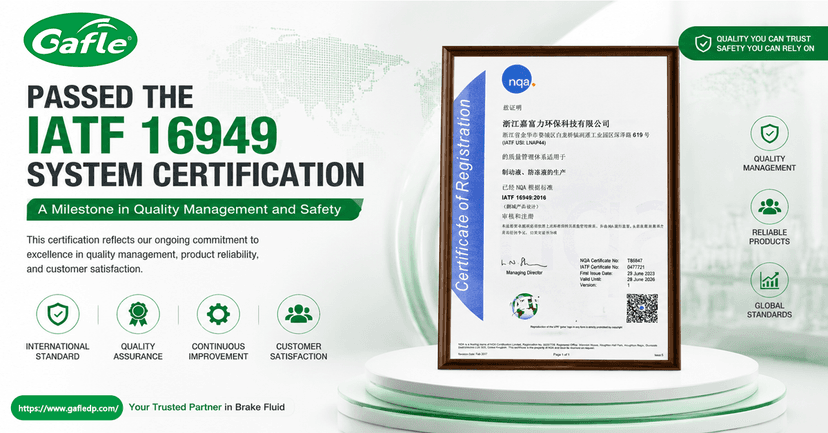
Task: Click the QR code on the certificate
Action: (x=642, y=308)
